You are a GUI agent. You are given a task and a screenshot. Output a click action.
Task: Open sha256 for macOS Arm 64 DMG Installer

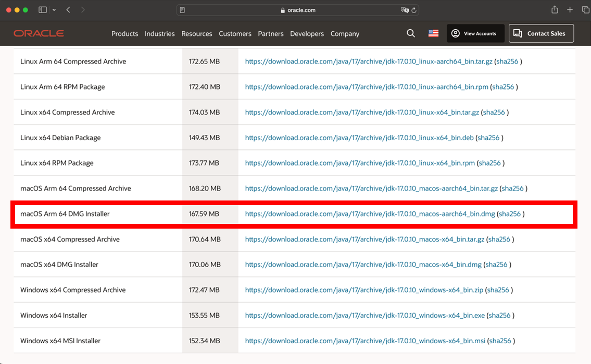coord(510,214)
